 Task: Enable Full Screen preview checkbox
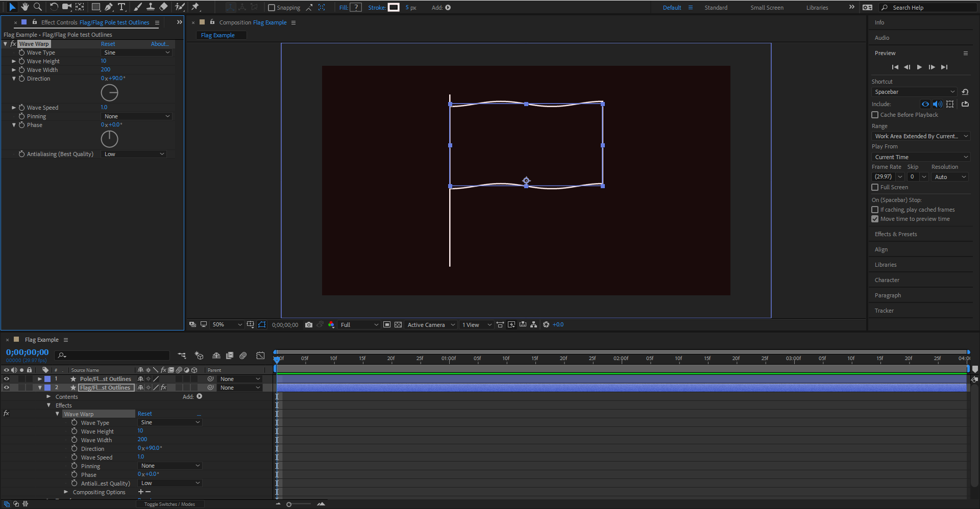pos(875,187)
